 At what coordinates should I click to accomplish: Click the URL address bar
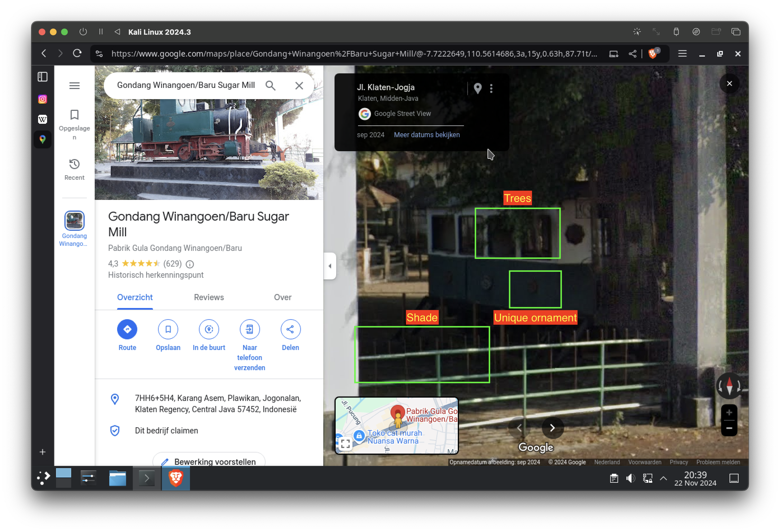click(354, 54)
